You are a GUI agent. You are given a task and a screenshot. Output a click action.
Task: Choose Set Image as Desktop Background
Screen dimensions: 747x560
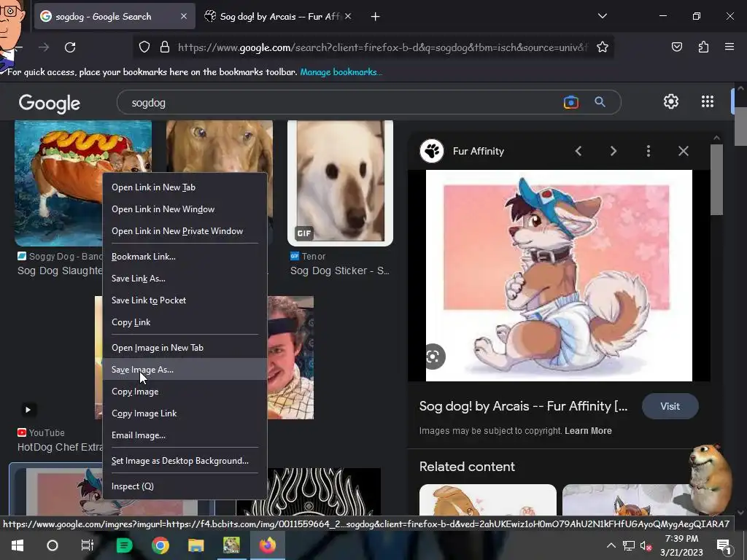point(185,461)
